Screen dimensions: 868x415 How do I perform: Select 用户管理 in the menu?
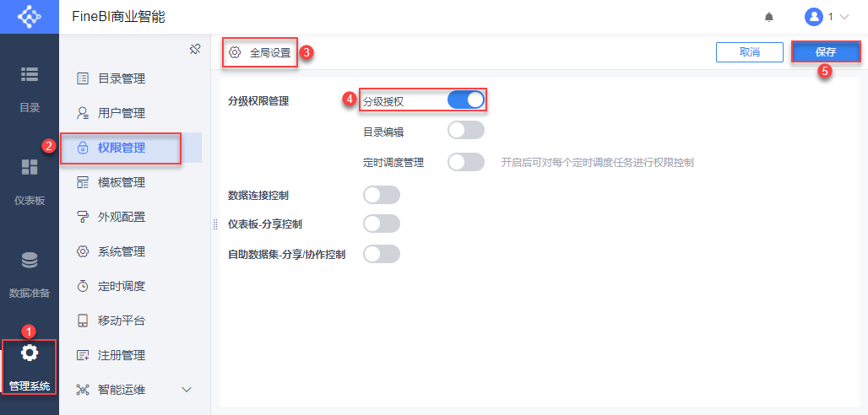click(x=121, y=113)
